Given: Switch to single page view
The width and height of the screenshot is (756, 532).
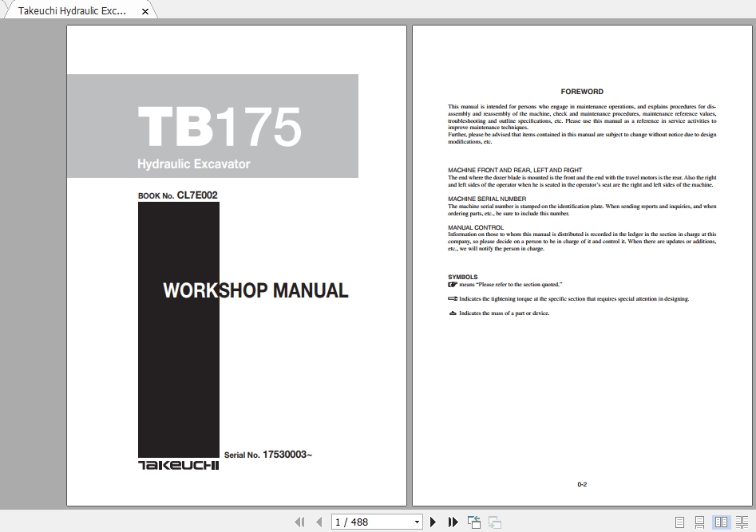Looking at the screenshot, I should (680, 522).
